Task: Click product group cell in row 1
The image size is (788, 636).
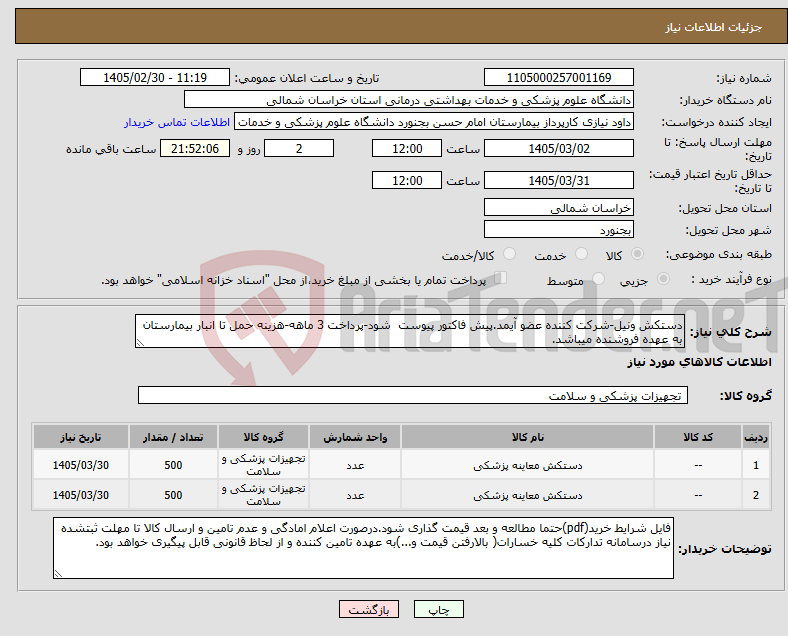Action: click(263, 465)
